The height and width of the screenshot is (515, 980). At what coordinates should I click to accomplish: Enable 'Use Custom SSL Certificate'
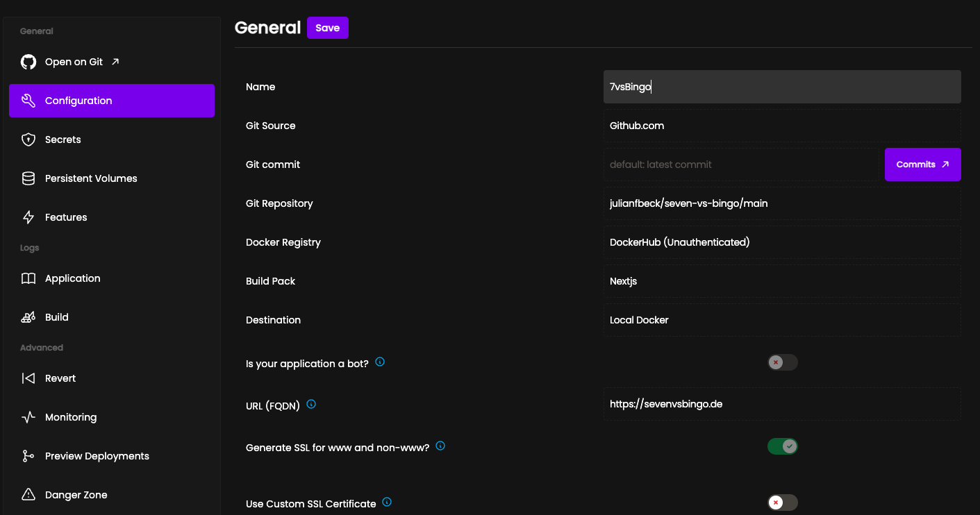click(782, 502)
